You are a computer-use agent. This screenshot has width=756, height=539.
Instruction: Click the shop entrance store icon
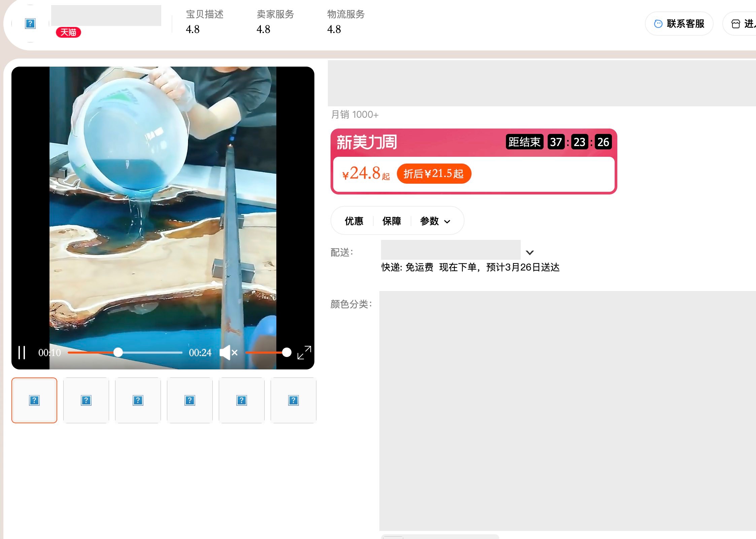click(736, 24)
